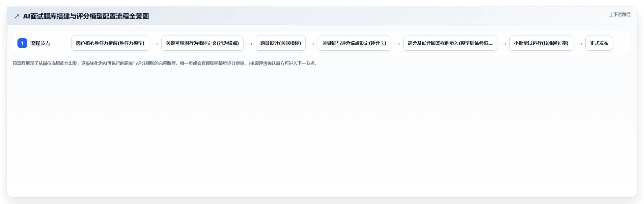This screenshot has height=204, width=644.
Task: Click the blue step number 1 badge
Action: pyautogui.click(x=22, y=43)
